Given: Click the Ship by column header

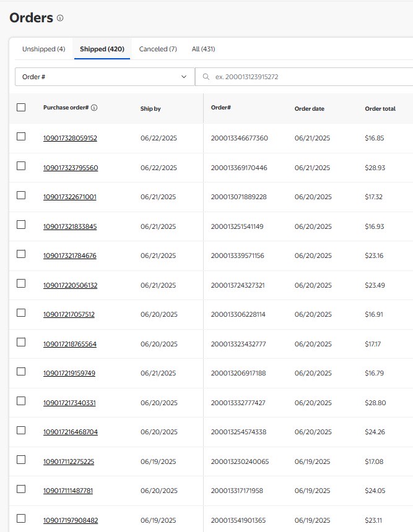Looking at the screenshot, I should click(150, 109).
